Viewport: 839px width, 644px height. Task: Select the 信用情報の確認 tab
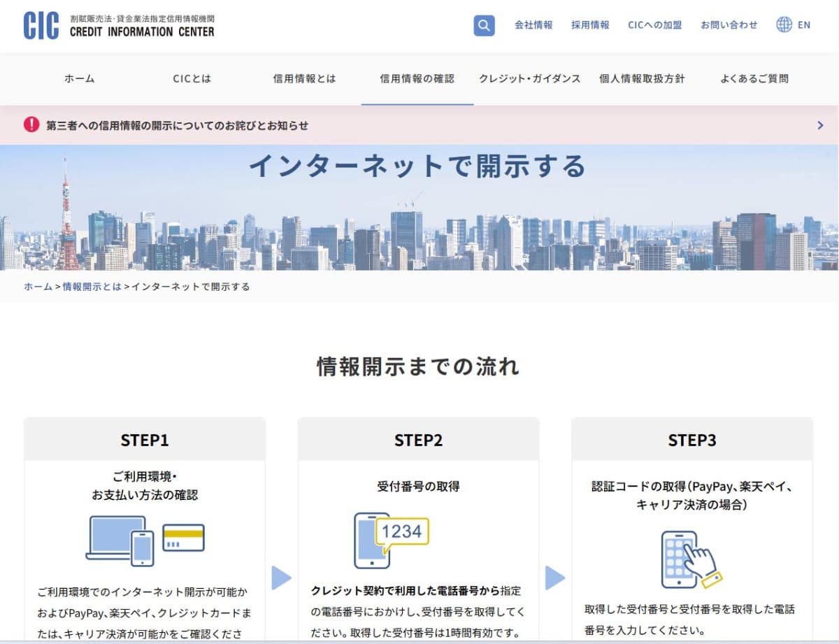pos(416,78)
